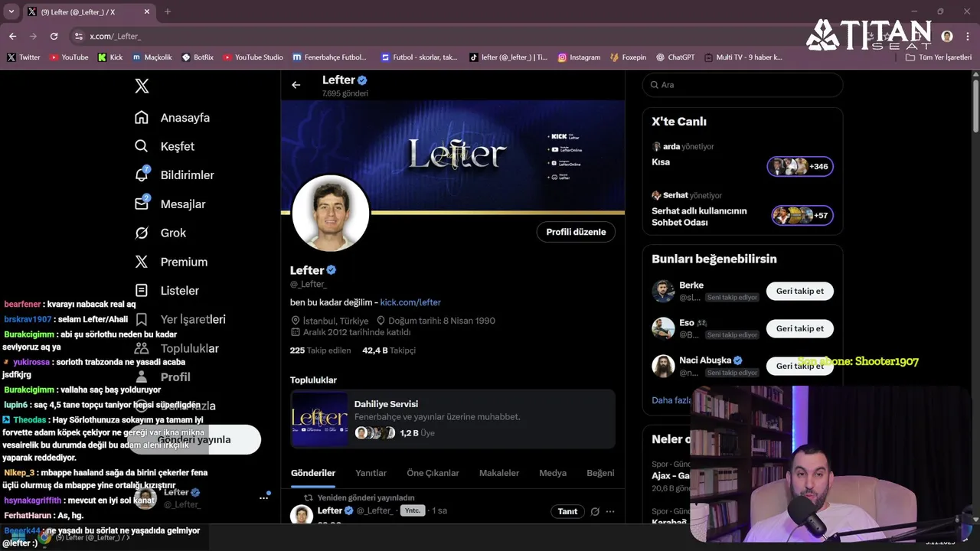Image resolution: width=980 pixels, height=551 pixels.
Task: Open Bildirimler bell icon
Action: (142, 174)
